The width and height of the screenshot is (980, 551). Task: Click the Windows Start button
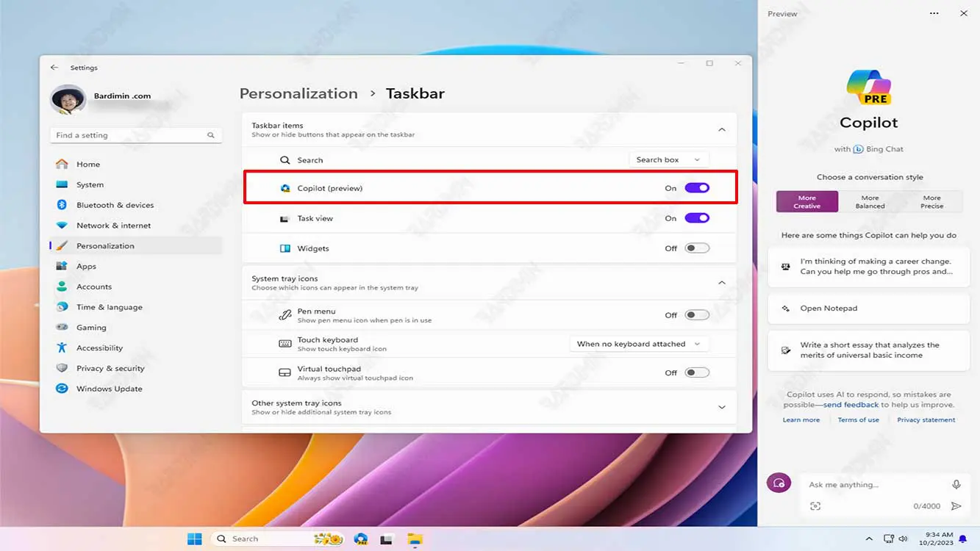(195, 539)
